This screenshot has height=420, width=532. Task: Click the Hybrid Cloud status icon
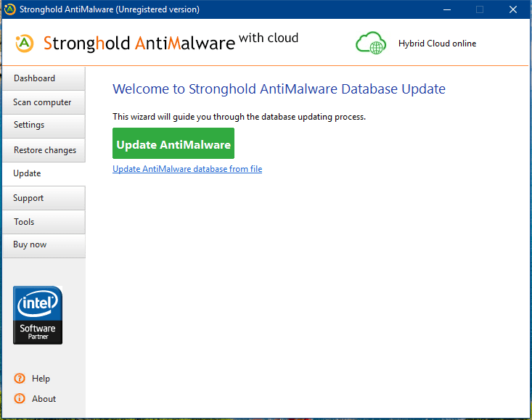[x=371, y=43]
